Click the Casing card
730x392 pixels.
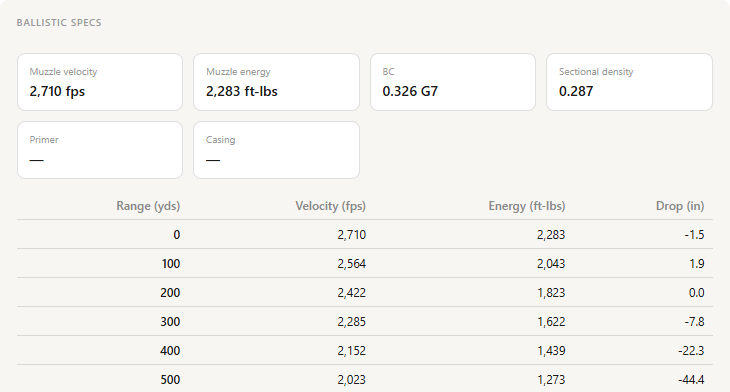point(277,150)
